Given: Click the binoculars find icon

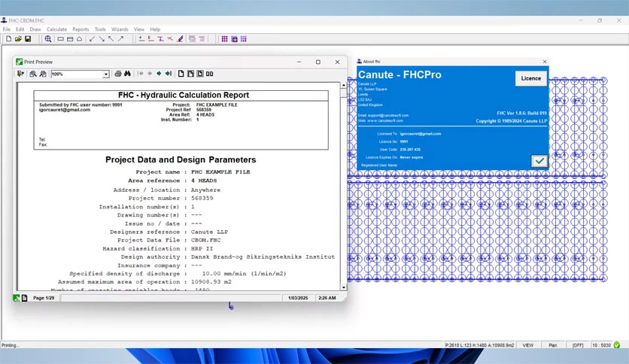Looking at the screenshot, I should coord(127,74).
